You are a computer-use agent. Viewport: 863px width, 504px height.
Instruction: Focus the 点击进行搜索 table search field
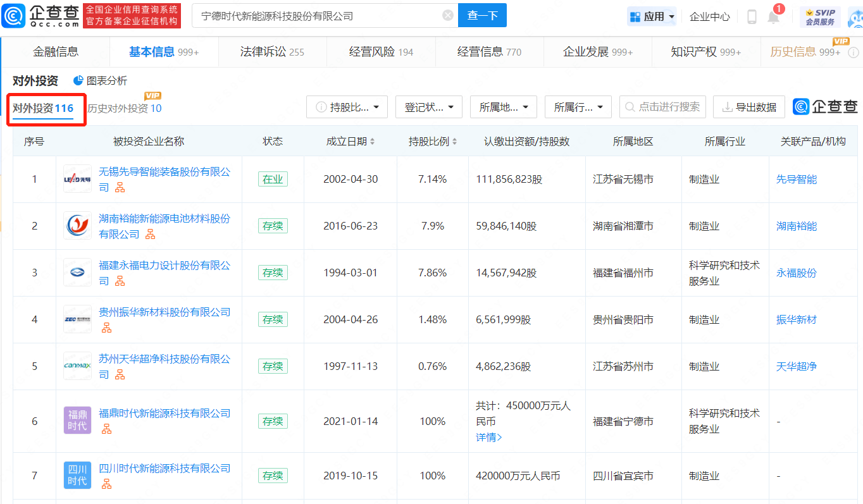[x=662, y=107]
